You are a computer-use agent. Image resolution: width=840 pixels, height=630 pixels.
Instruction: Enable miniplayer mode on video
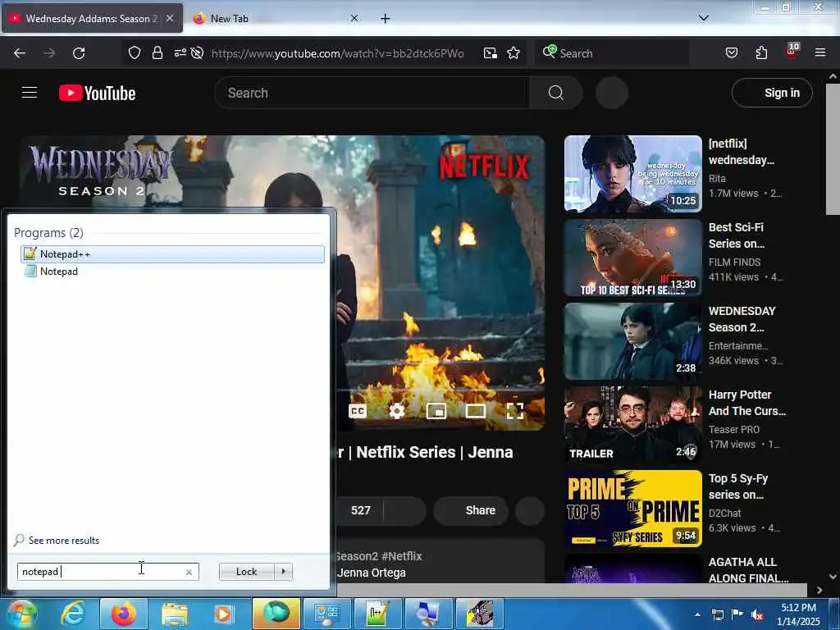pos(436,411)
